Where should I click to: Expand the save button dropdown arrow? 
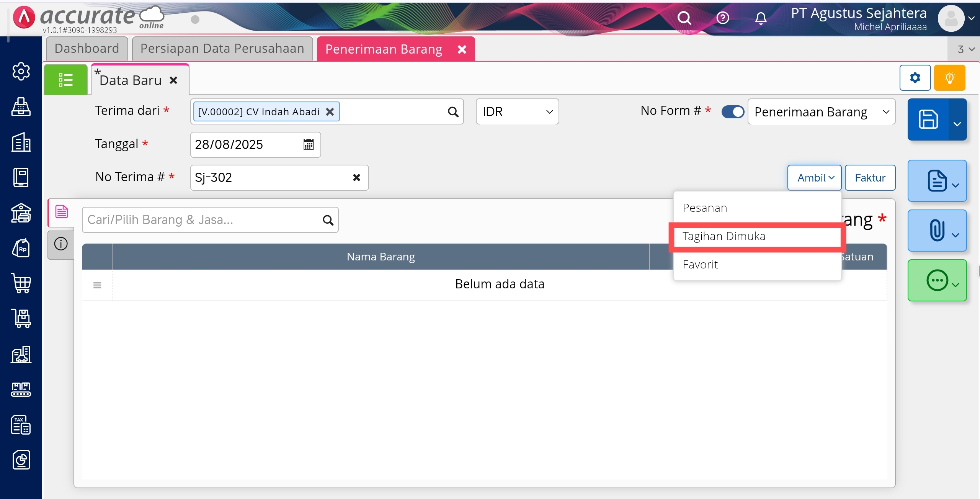[x=957, y=123]
